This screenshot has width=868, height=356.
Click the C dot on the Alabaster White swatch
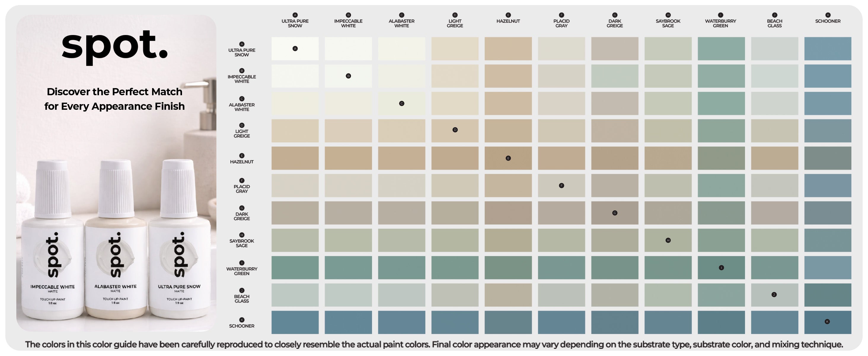pos(402,104)
